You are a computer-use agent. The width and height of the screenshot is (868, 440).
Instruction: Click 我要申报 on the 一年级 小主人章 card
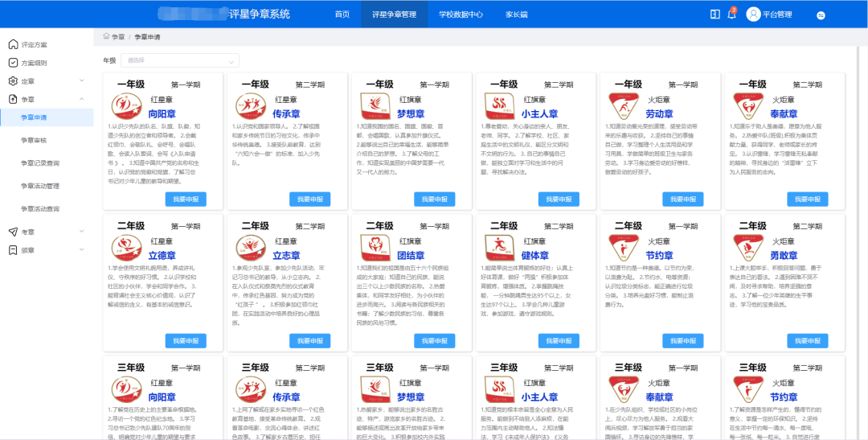pyautogui.click(x=559, y=199)
